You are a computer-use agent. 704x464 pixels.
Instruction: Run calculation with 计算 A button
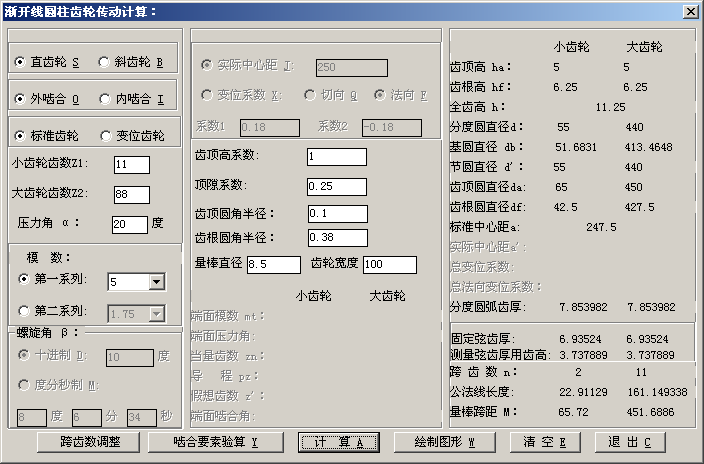339,442
